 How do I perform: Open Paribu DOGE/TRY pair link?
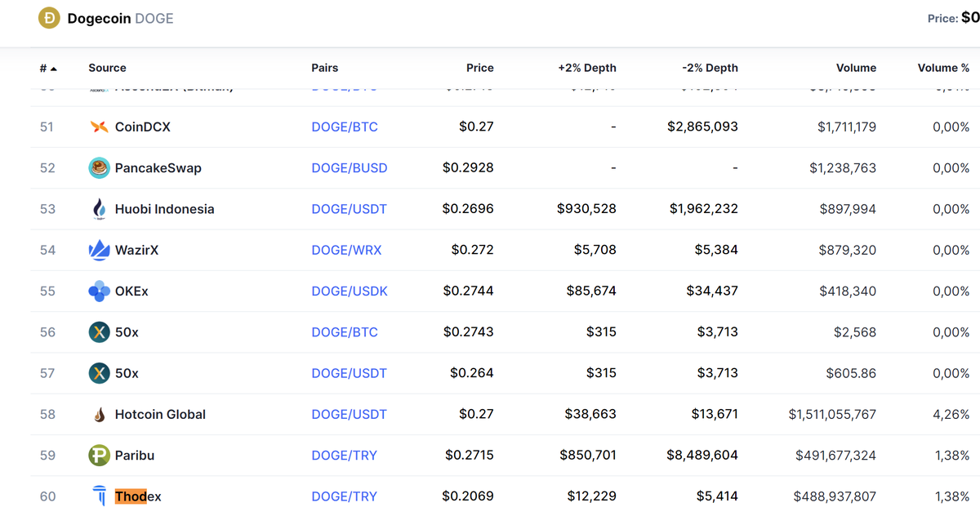point(344,455)
